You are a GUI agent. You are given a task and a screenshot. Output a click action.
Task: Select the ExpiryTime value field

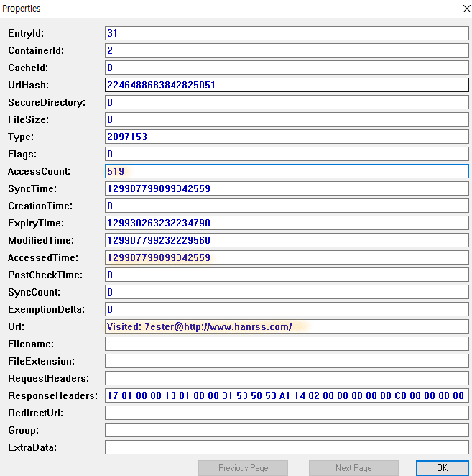click(287, 223)
